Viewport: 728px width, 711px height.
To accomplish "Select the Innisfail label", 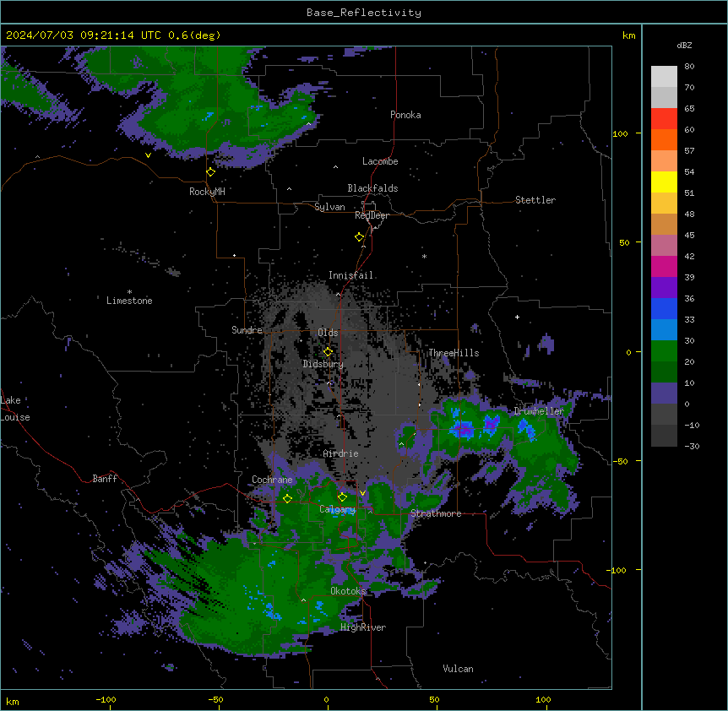I will point(351,275).
